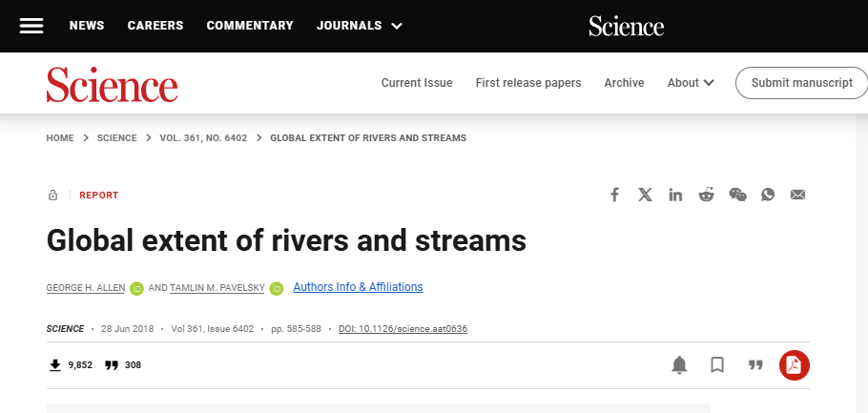This screenshot has width=868, height=413.
Task: Open the Current Issue menu item
Action: coord(417,83)
